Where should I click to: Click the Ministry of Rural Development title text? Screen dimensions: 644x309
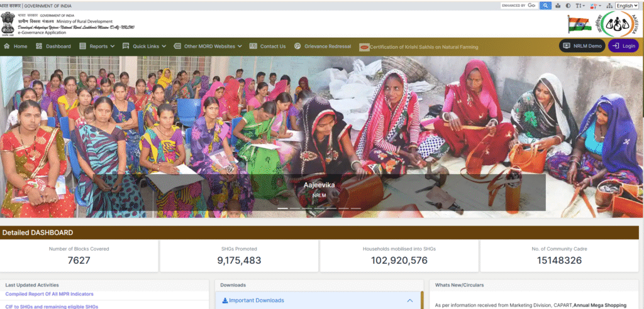(x=85, y=21)
